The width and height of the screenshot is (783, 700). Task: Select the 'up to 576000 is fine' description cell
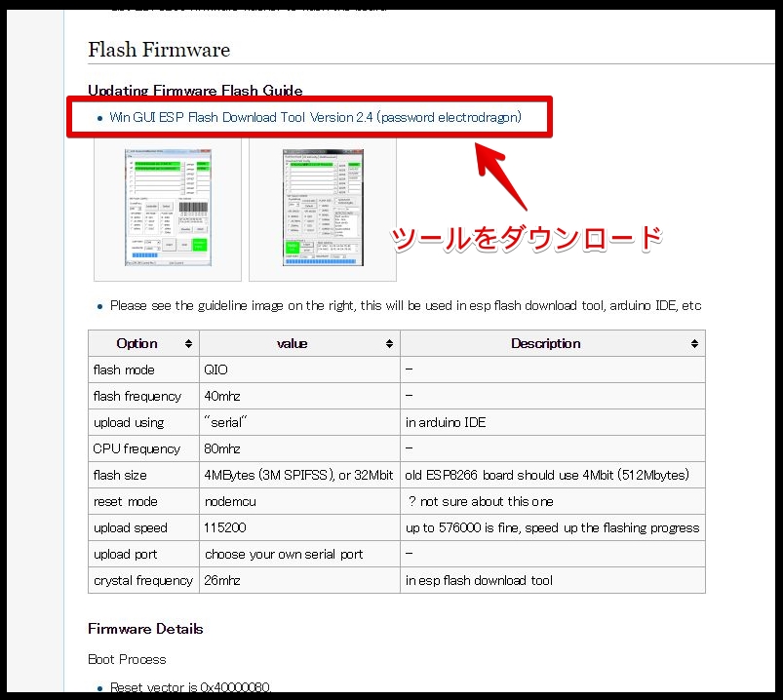[553, 528]
